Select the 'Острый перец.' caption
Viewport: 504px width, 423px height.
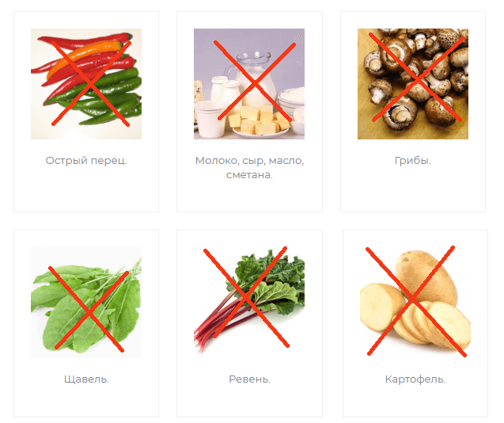pyautogui.click(x=86, y=160)
